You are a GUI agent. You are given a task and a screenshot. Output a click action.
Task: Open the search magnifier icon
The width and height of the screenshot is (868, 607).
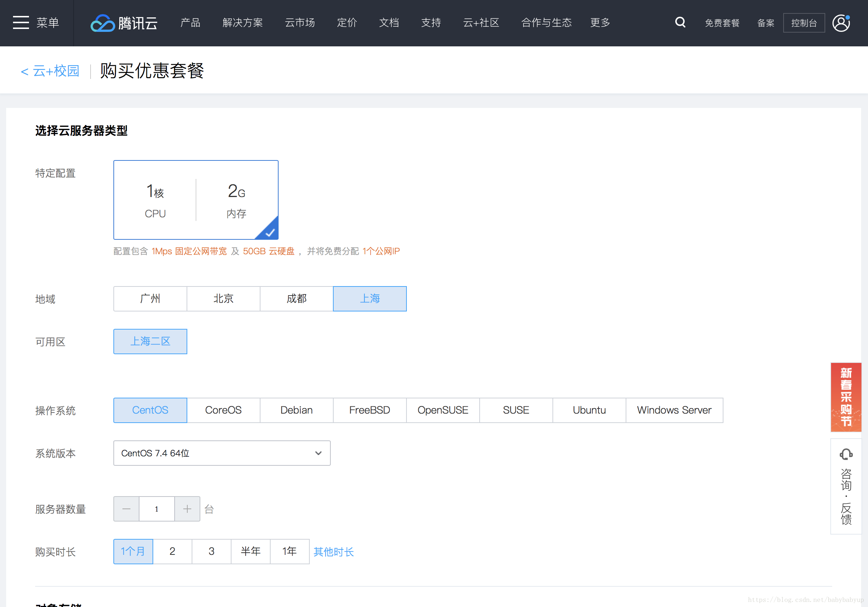[680, 23]
